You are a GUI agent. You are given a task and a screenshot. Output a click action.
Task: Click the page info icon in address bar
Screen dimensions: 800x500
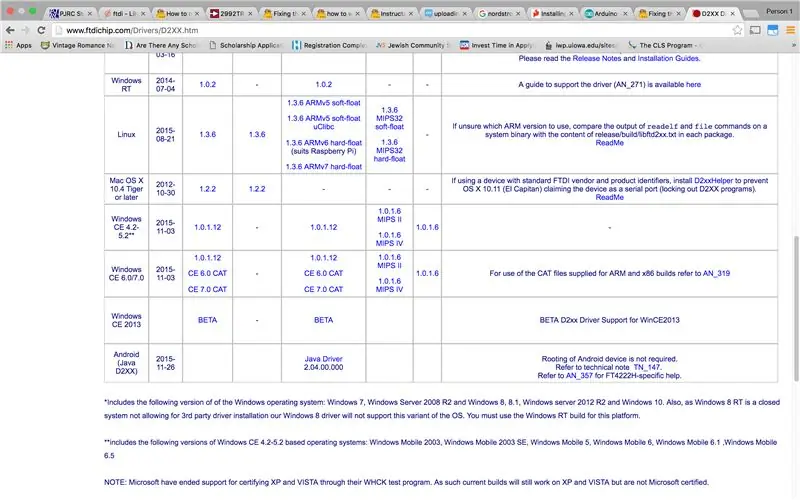[x=59, y=30]
